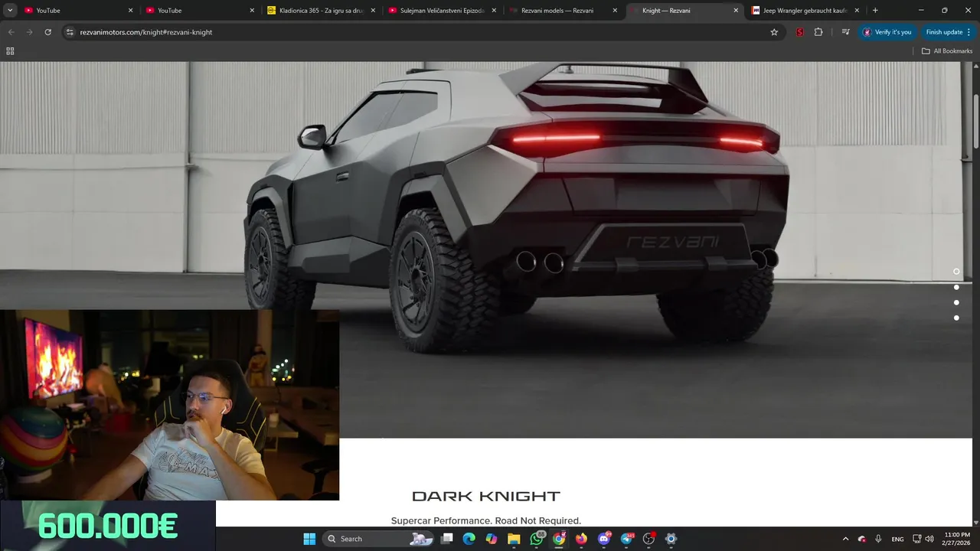View site information icon in address bar
Viewport: 980px width, 551px height.
[70, 32]
